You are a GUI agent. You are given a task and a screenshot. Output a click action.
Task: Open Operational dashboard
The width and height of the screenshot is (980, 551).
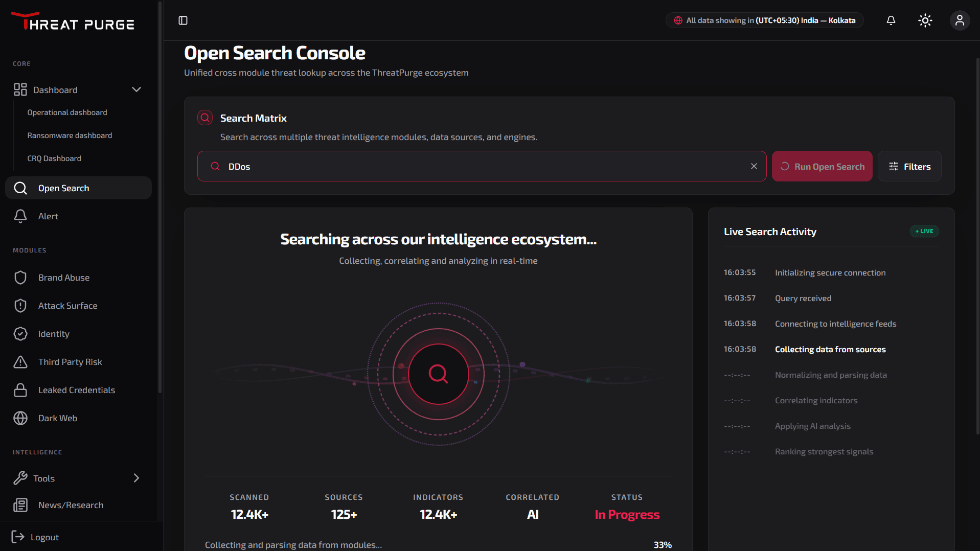click(67, 112)
